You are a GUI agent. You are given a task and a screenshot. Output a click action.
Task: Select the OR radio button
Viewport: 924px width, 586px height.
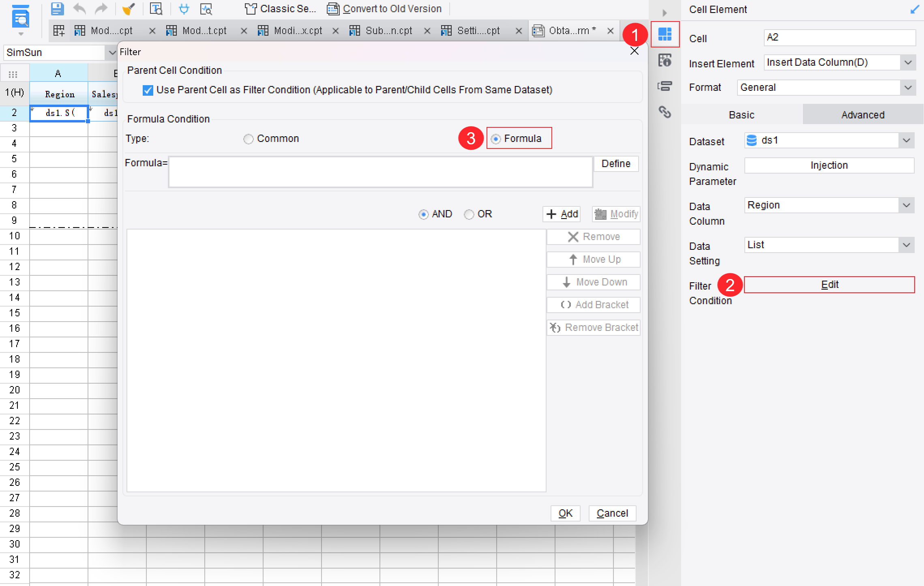coord(469,214)
